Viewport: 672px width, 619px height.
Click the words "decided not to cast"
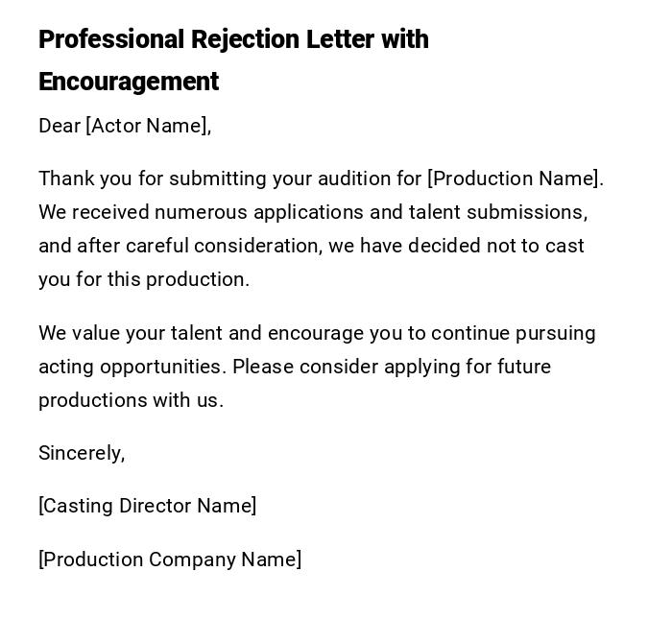pyautogui.click(x=495, y=246)
